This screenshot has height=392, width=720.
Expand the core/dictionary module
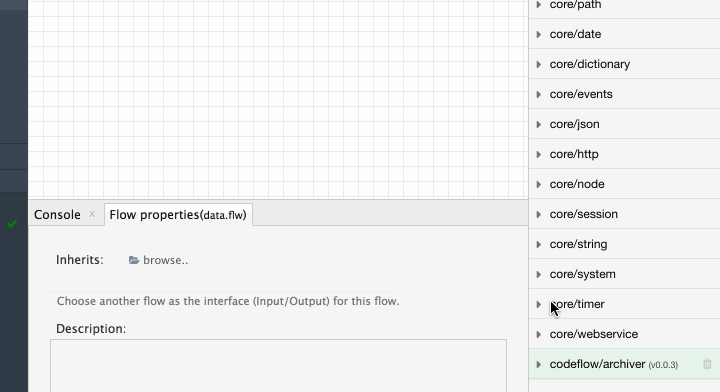pyautogui.click(x=539, y=64)
